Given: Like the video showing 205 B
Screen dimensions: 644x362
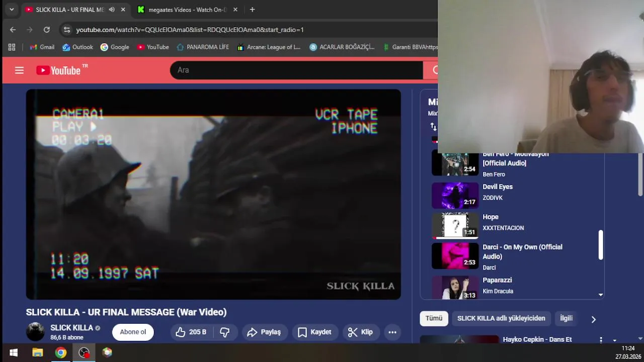Looking at the screenshot, I should point(191,332).
